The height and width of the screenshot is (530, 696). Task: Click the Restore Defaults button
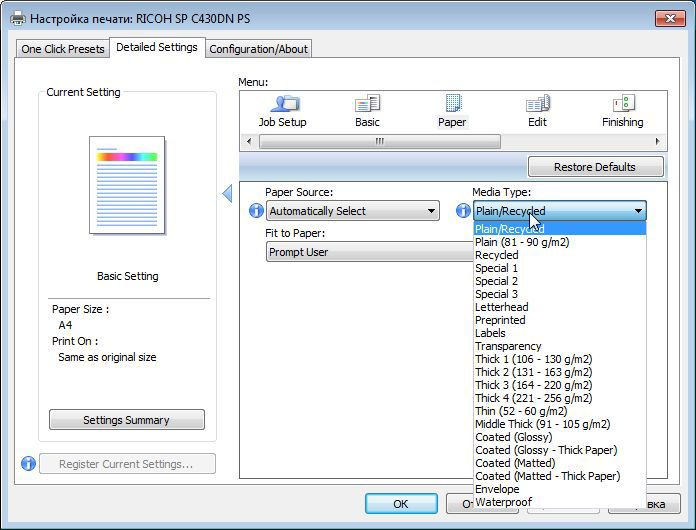(595, 167)
